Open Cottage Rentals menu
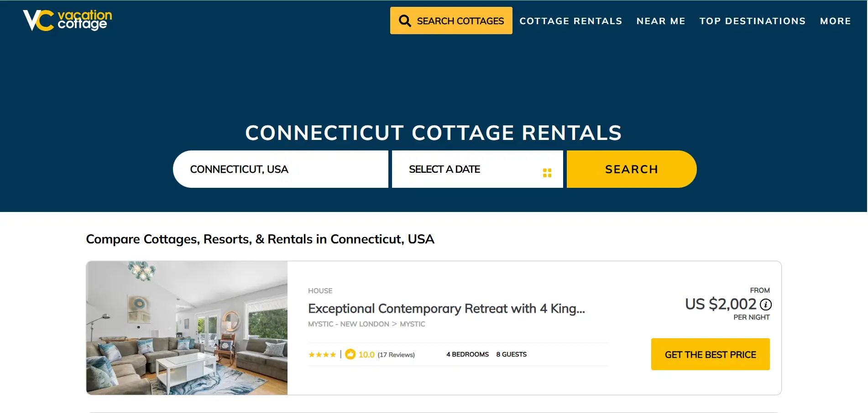 571,21
